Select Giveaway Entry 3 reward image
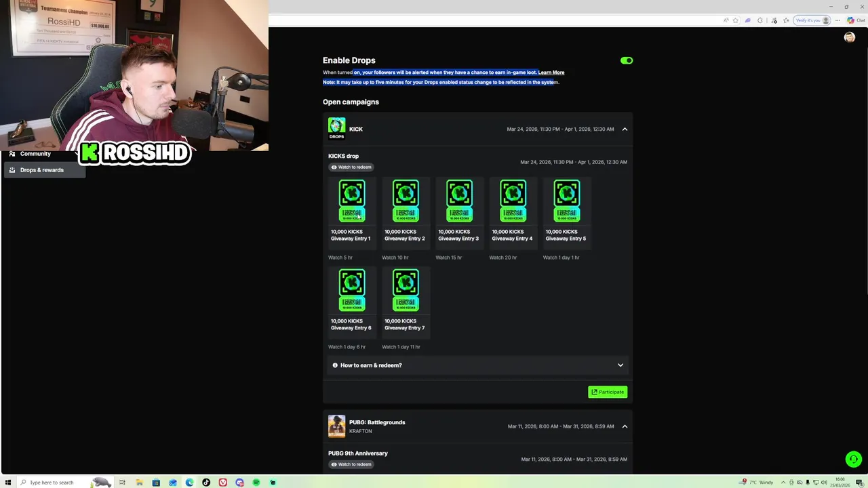Screen dimensions: 868x488 [x=459, y=201]
